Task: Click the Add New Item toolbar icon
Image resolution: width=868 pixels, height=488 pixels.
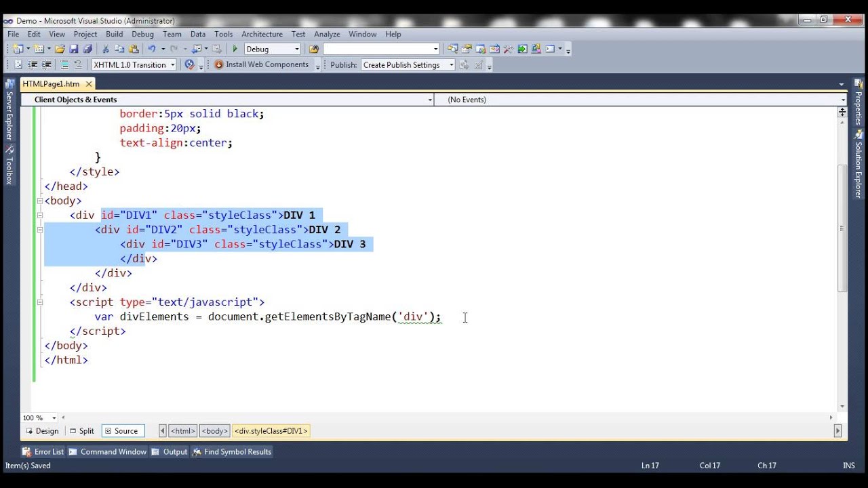Action: (39, 49)
